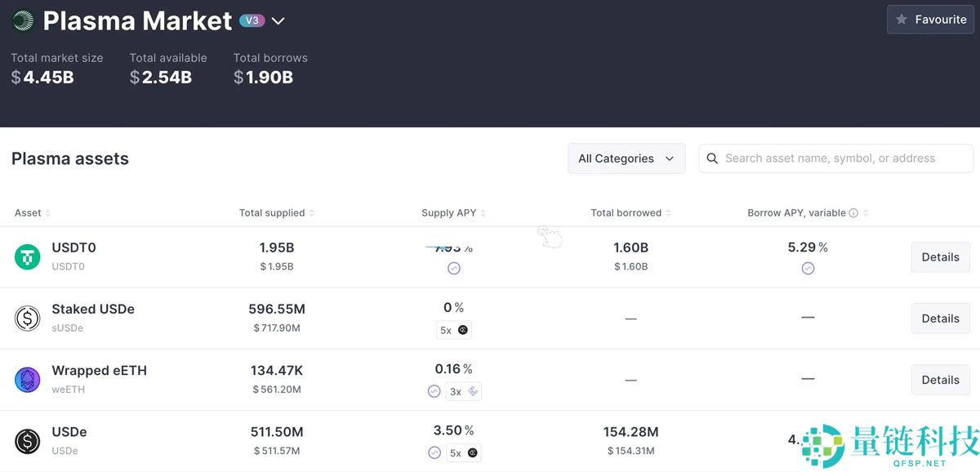Click the asset search input field
Viewport: 980px width, 472px height.
(833, 158)
